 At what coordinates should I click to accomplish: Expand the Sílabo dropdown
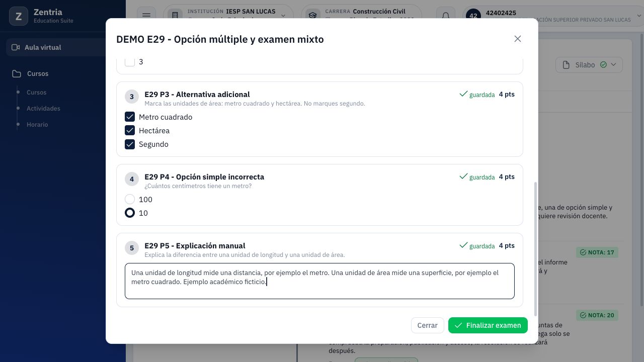tap(589, 65)
